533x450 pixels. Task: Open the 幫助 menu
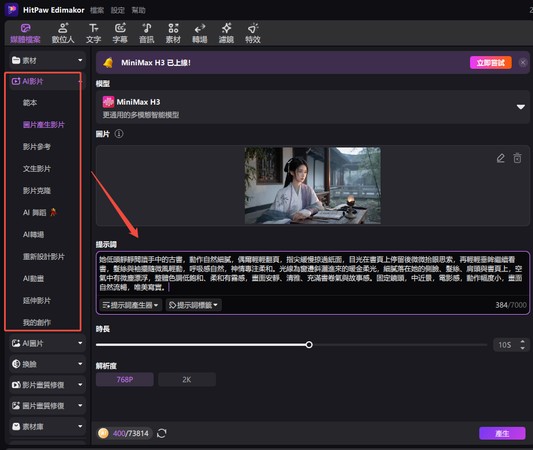pos(138,10)
